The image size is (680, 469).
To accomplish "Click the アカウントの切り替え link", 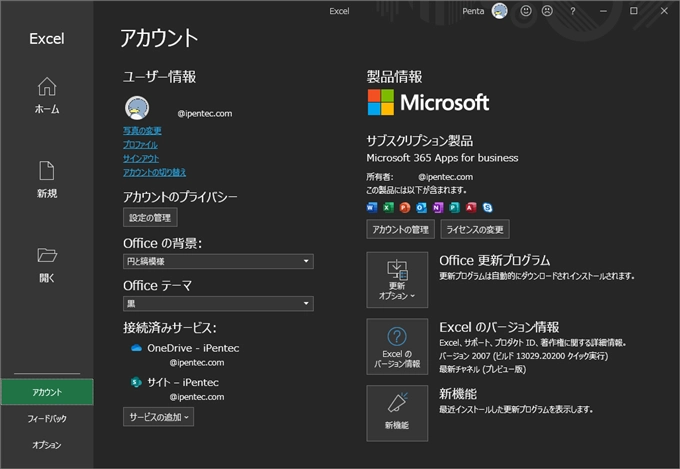I will [x=154, y=172].
